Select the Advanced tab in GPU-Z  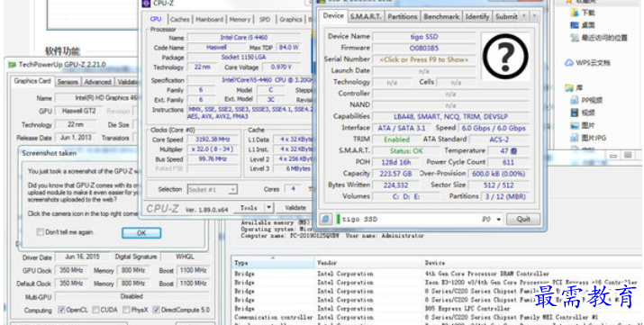pos(98,82)
